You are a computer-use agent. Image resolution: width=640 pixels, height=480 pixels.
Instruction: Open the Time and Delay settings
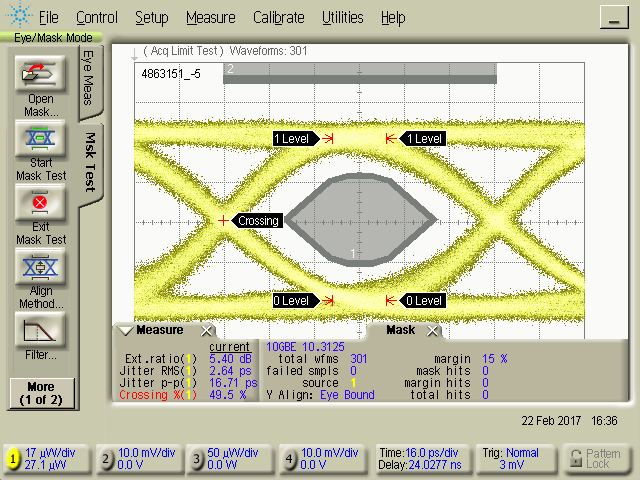click(420, 459)
